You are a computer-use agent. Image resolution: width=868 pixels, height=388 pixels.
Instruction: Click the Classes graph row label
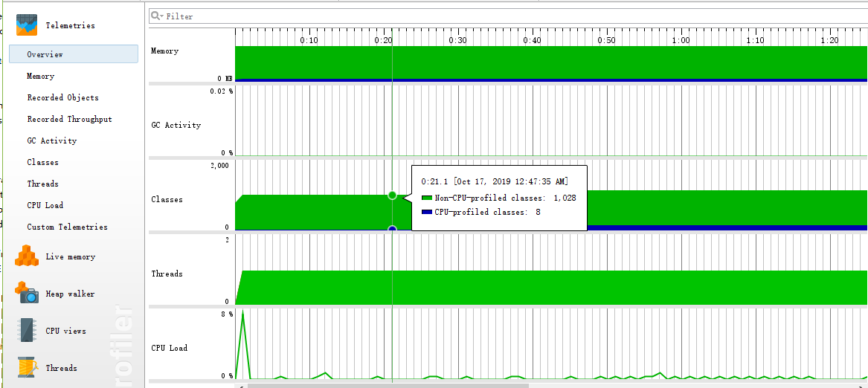[167, 199]
